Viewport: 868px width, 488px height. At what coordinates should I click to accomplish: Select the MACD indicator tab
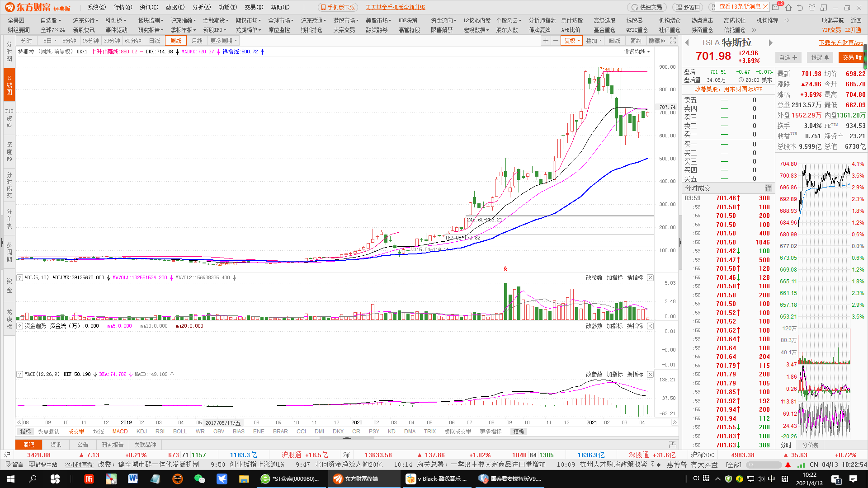[120, 432]
